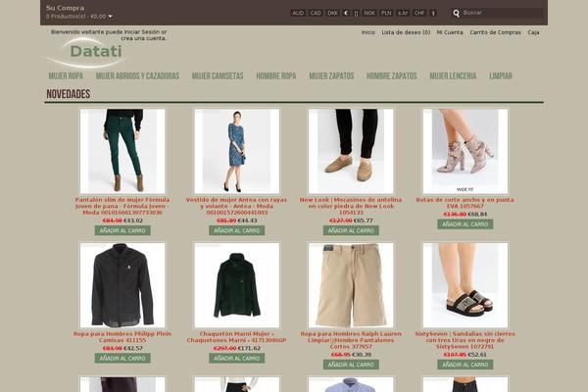Open Botas de corte ancho EVA title

465,203
